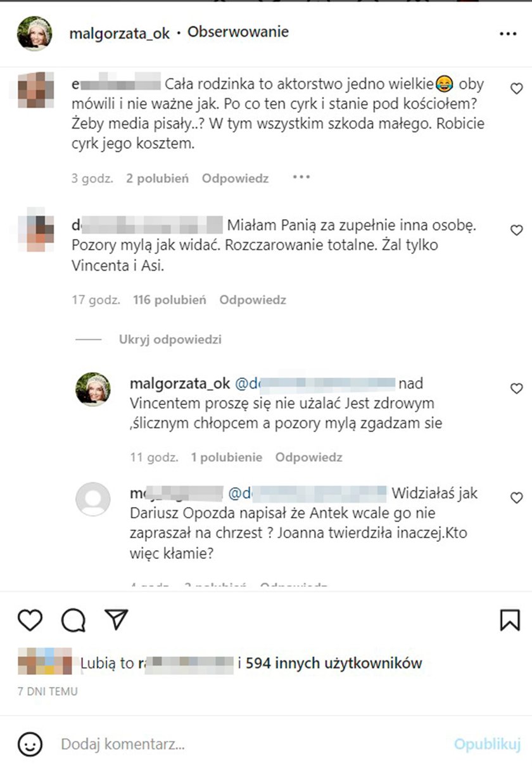Save the post with the bookmark icon

510,620
